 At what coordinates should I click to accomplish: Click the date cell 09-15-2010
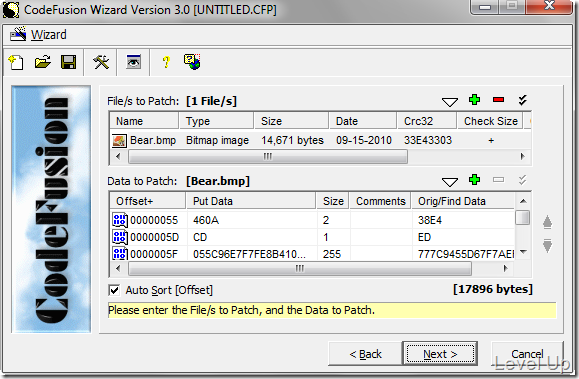pyautogui.click(x=364, y=140)
